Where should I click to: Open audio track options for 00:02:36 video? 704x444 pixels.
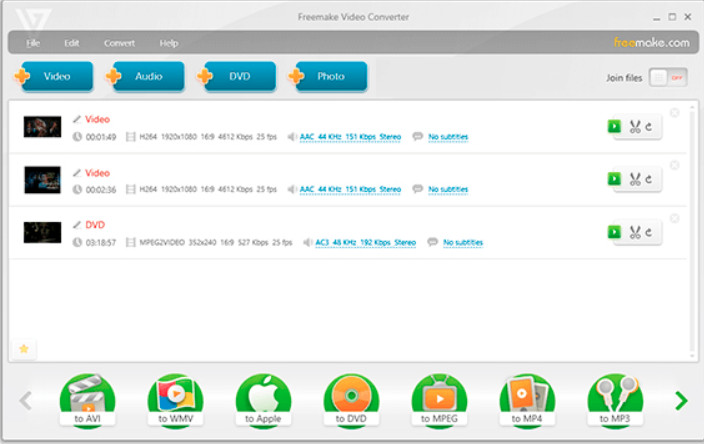pos(350,189)
